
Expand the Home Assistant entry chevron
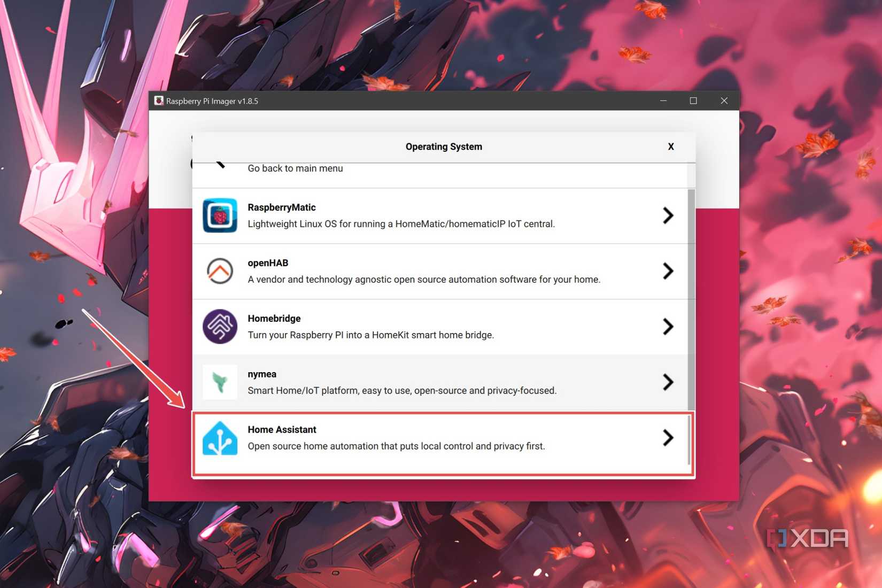pyautogui.click(x=668, y=438)
